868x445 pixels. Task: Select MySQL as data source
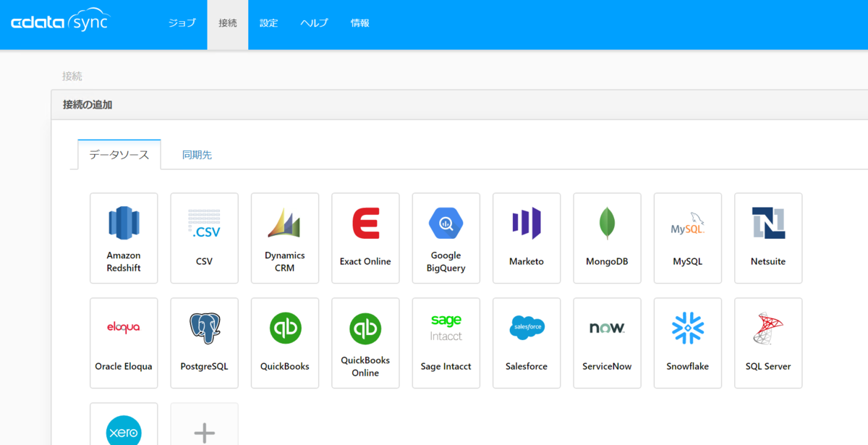[x=688, y=238]
